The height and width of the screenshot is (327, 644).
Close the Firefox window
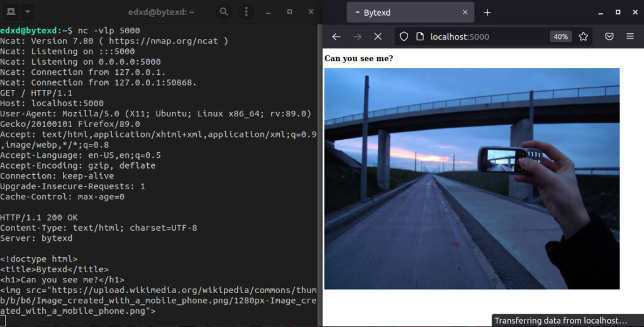(635, 13)
